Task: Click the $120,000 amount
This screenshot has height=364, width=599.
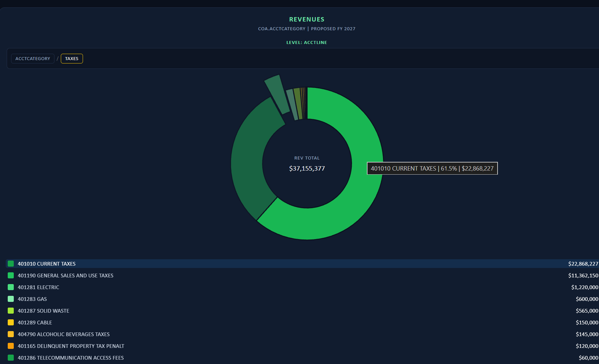Action: pyautogui.click(x=587, y=346)
